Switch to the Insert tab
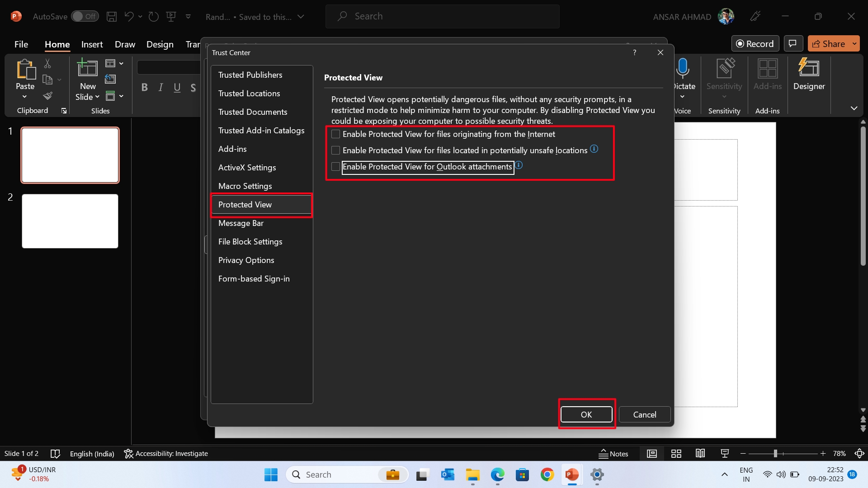Image resolution: width=868 pixels, height=488 pixels. [92, 44]
